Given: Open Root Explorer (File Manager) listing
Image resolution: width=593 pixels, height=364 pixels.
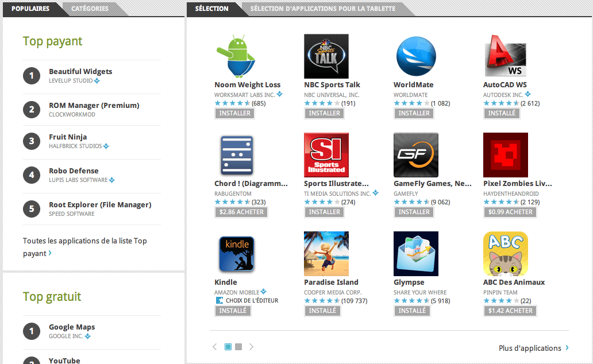Looking at the screenshot, I should pos(100,205).
